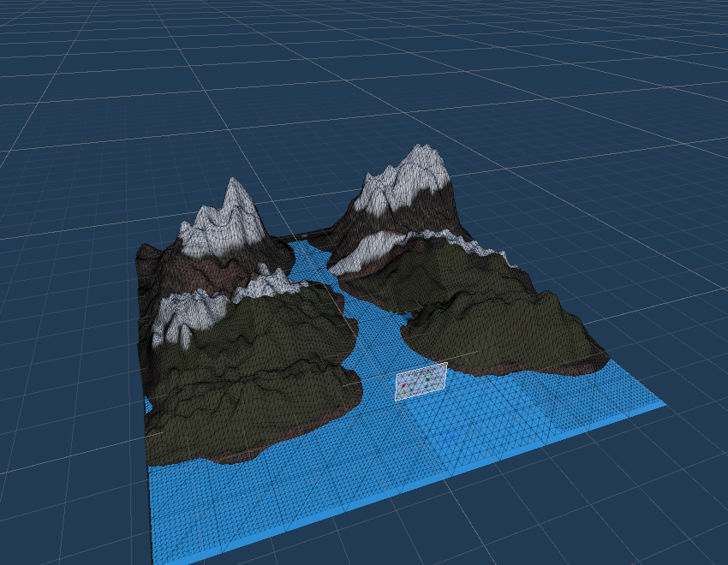Click the far right corner of the water plane
The height and width of the screenshot is (565, 728).
(662, 402)
